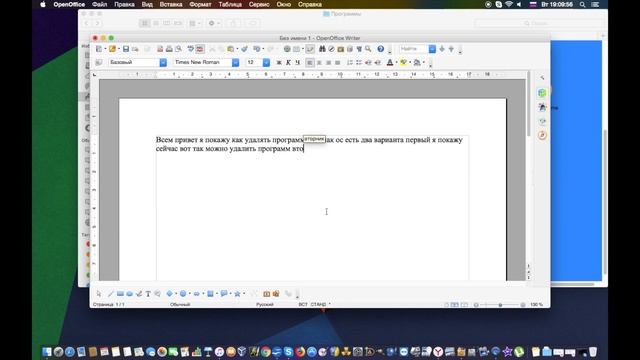
Task: Click the Find & Replace binoculars icon
Action: click(322, 49)
